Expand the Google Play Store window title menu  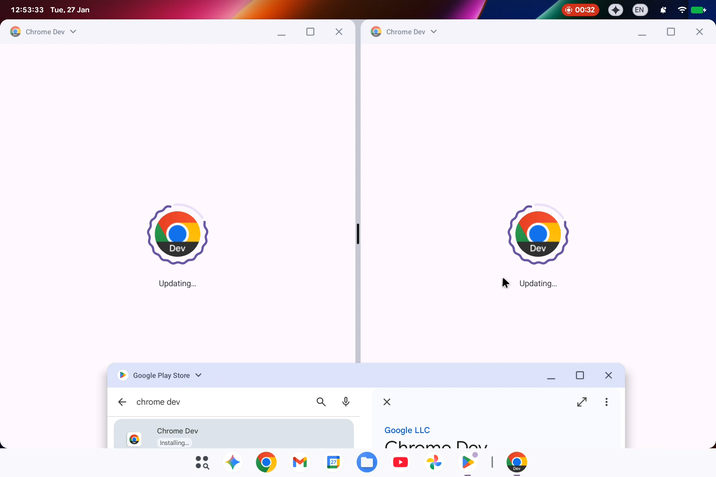(198, 375)
